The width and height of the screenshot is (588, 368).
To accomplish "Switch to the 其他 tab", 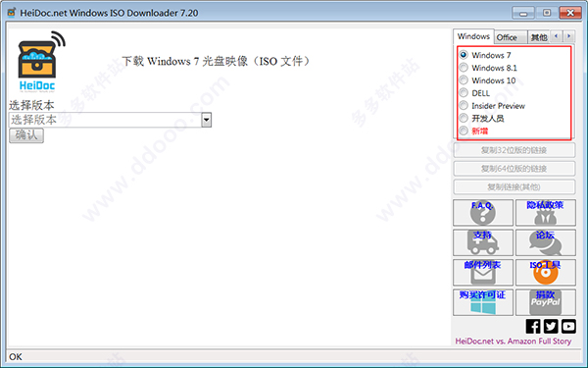I will [539, 37].
